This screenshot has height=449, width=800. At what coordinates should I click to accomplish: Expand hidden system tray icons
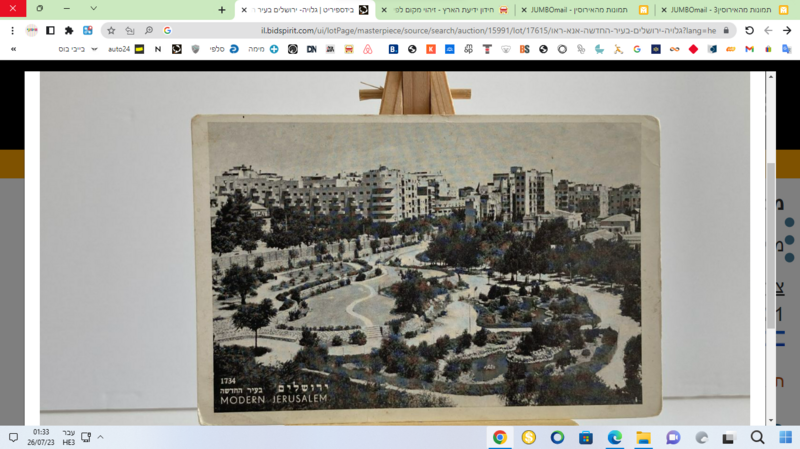coord(101,437)
